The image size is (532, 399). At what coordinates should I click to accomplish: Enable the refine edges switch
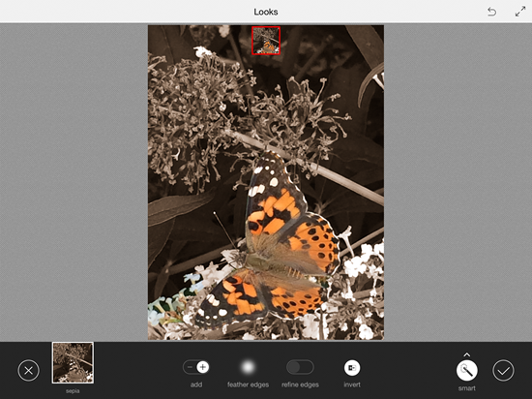[300, 367]
